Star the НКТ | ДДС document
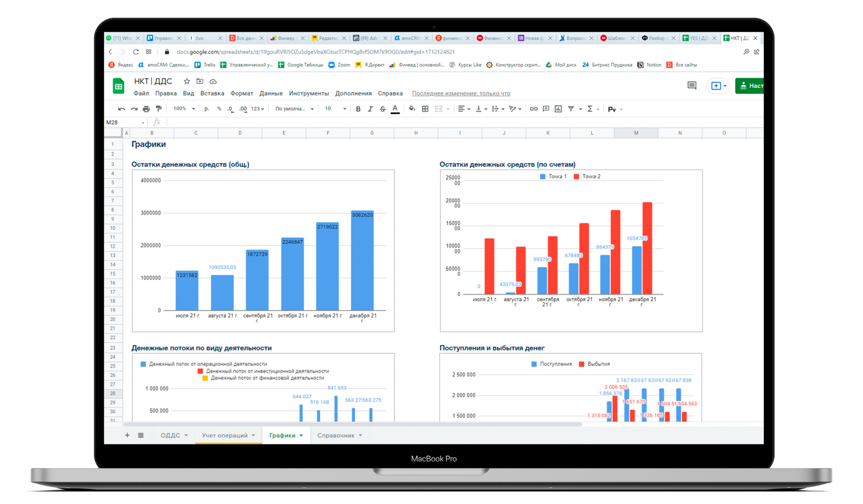This screenshot has height=504, width=863. pos(187,81)
